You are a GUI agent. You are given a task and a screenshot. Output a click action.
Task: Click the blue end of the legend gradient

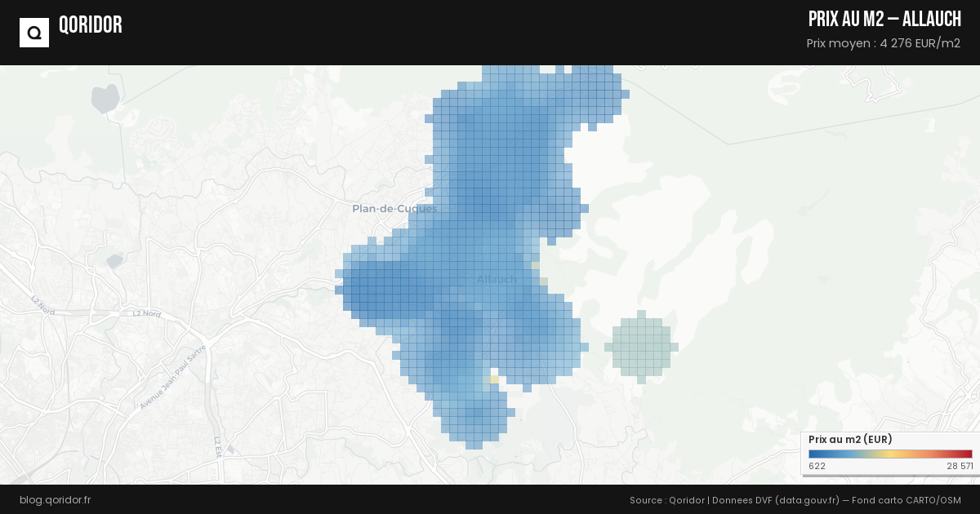813,454
